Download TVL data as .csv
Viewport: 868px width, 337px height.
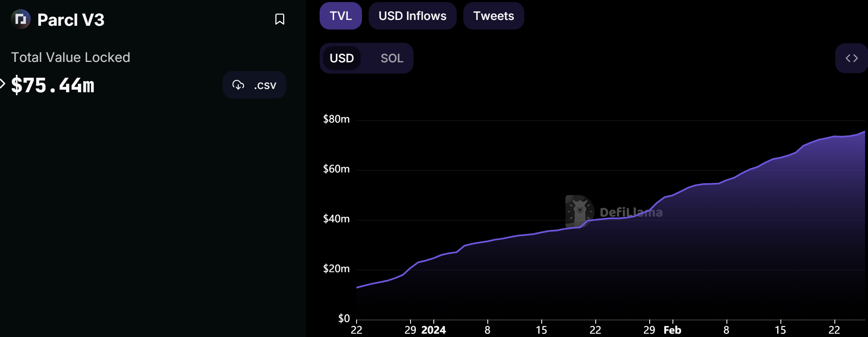point(254,85)
